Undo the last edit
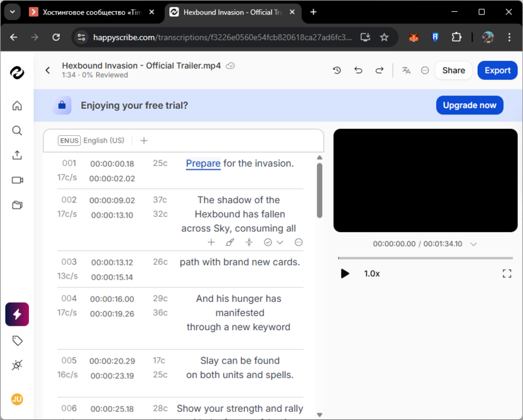This screenshot has width=523, height=420. point(358,70)
